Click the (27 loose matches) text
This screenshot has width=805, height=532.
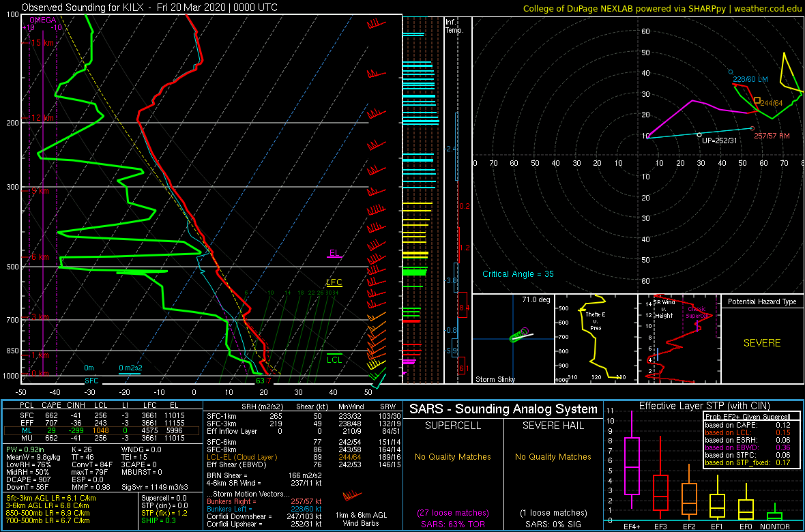coord(452,512)
